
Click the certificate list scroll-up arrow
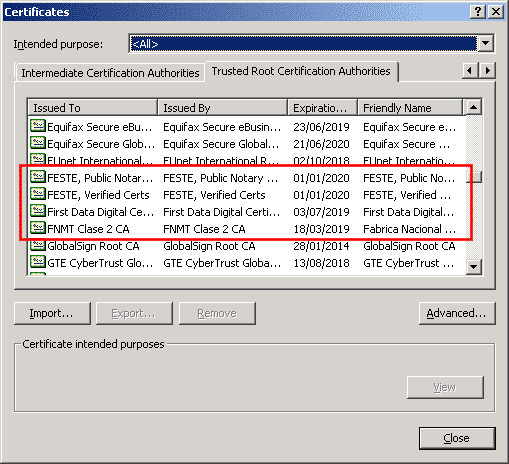473,107
